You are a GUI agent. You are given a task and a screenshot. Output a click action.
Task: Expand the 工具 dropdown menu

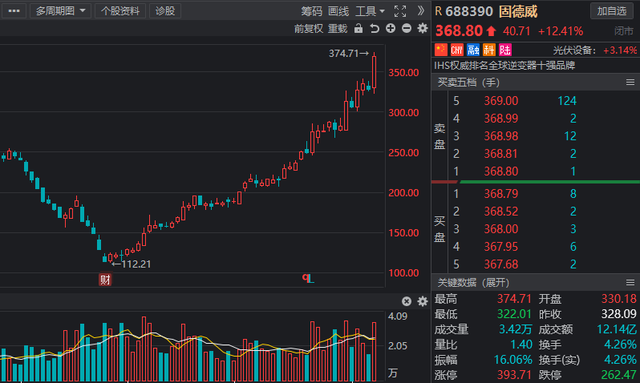pyautogui.click(x=370, y=11)
